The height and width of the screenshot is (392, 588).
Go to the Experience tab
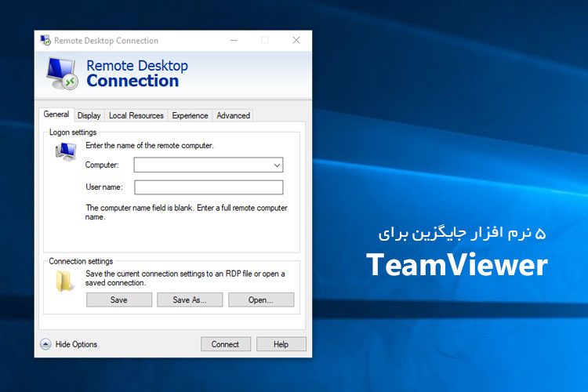coord(190,115)
